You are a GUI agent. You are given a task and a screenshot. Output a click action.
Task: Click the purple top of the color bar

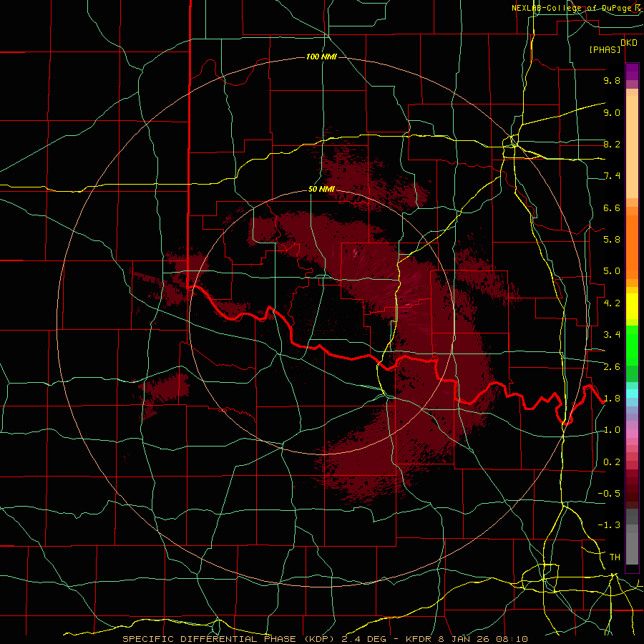pyautogui.click(x=632, y=72)
